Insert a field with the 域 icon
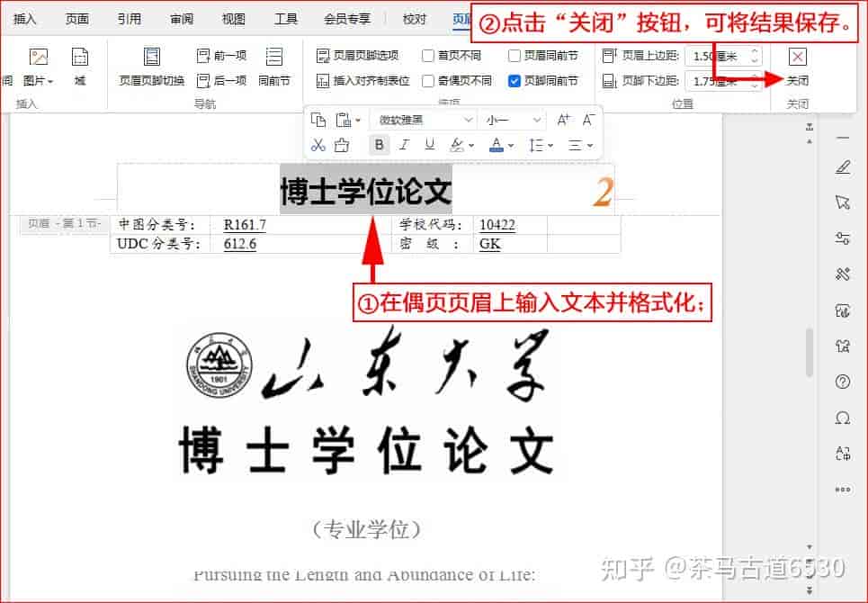This screenshot has width=868, height=603. pos(80,67)
